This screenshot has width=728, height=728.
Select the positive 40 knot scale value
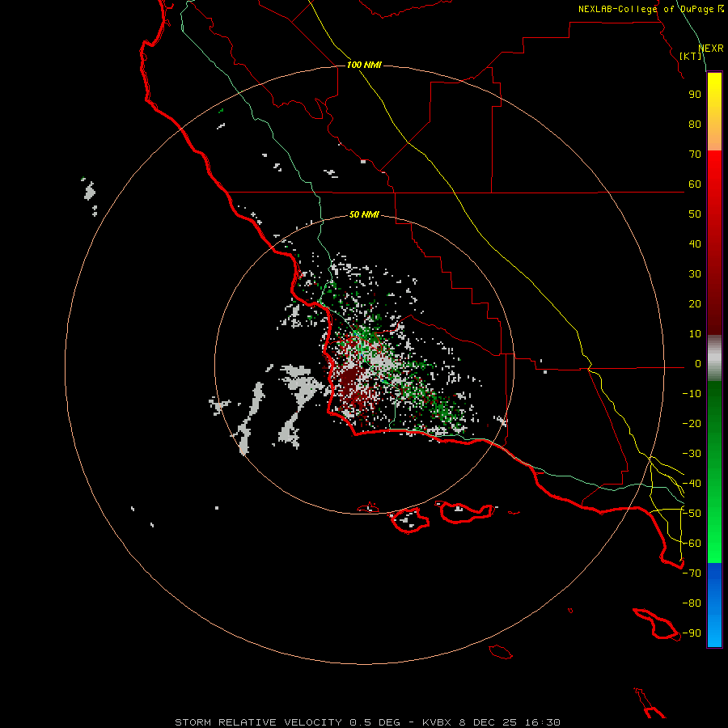click(x=695, y=244)
